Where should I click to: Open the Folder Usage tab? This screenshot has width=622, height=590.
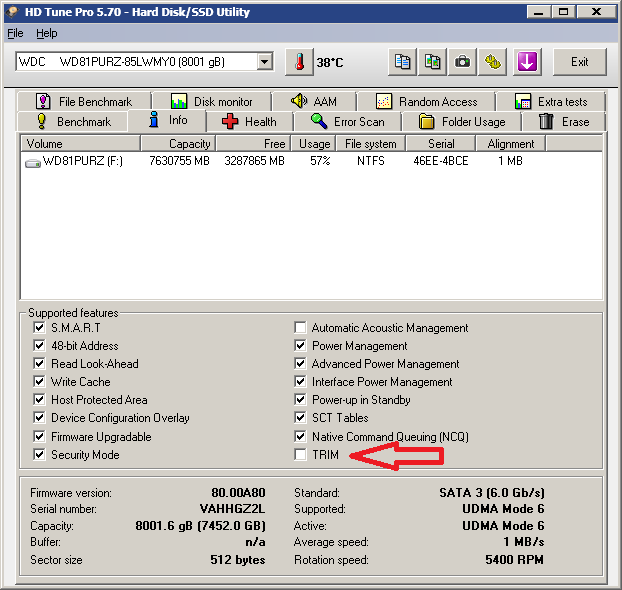pyautogui.click(x=462, y=121)
